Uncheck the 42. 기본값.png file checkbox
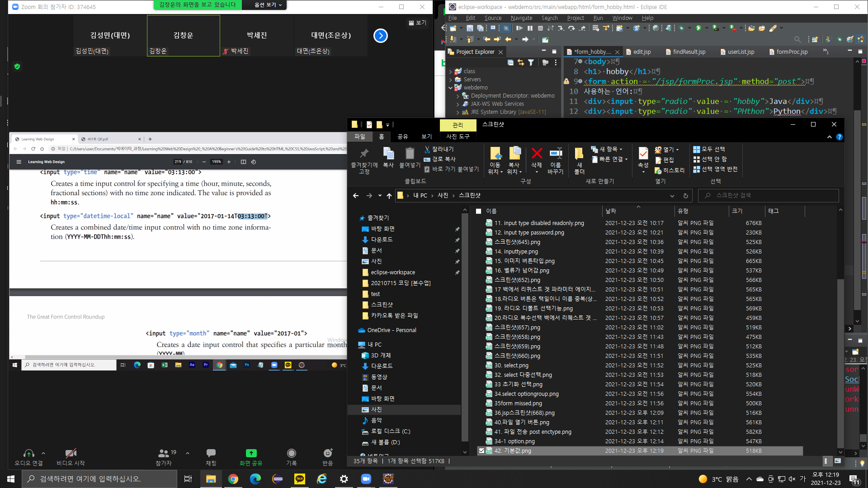 (x=481, y=450)
